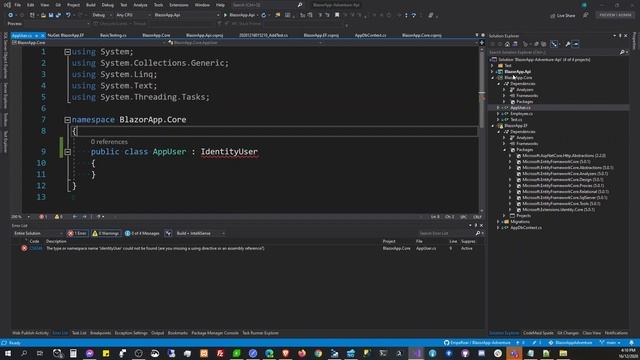The image size is (640, 360).
Task: Click the Live Share button
Action: [562, 16]
